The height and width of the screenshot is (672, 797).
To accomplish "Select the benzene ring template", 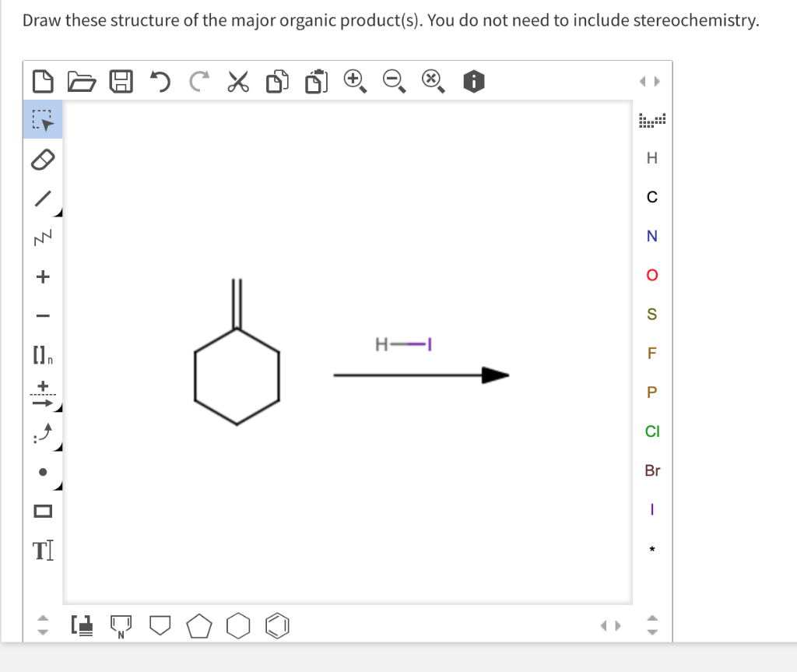I will [277, 625].
